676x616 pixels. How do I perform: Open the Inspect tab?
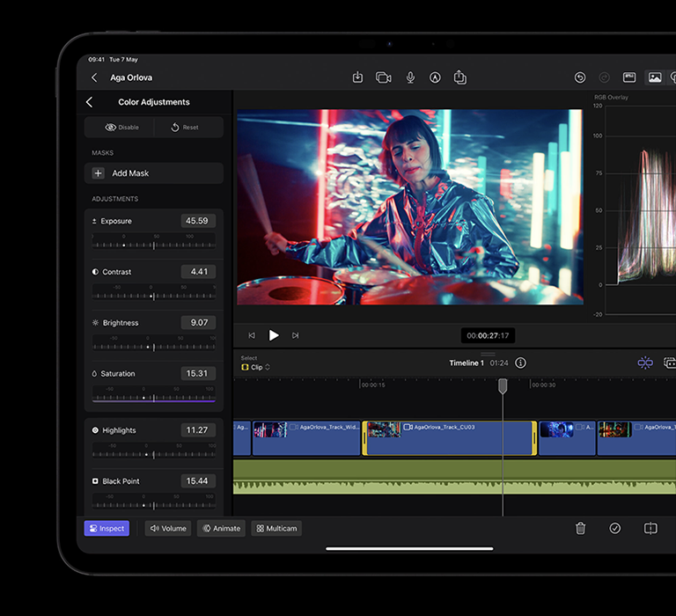click(x=107, y=529)
